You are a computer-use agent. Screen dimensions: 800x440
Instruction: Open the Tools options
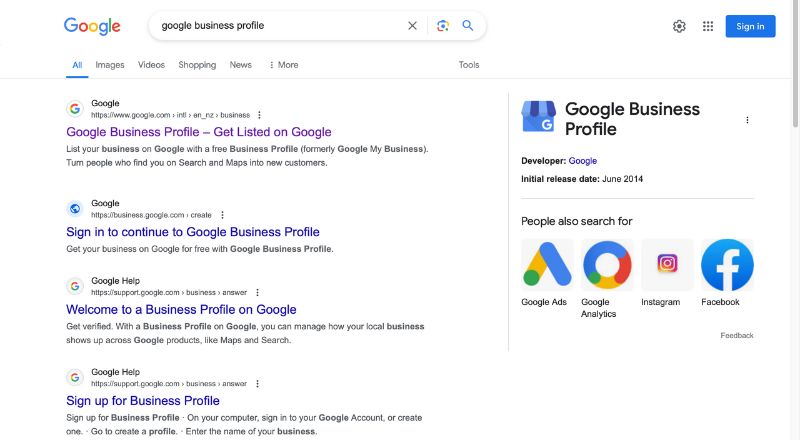point(469,65)
